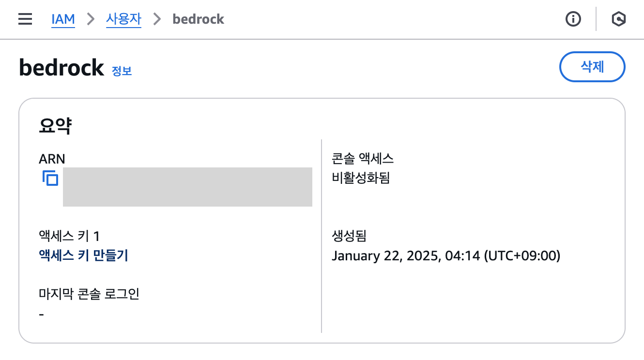Click the bedrock page heading
This screenshot has width=644, height=360.
click(x=61, y=67)
